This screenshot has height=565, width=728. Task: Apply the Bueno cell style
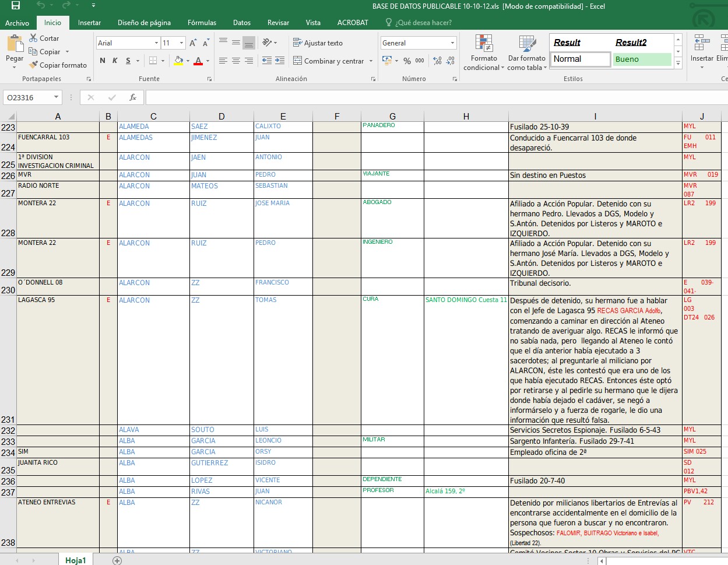[642, 59]
